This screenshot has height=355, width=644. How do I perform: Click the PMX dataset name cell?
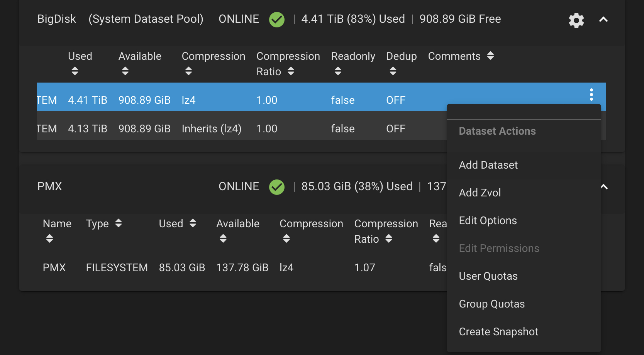pyautogui.click(x=54, y=267)
